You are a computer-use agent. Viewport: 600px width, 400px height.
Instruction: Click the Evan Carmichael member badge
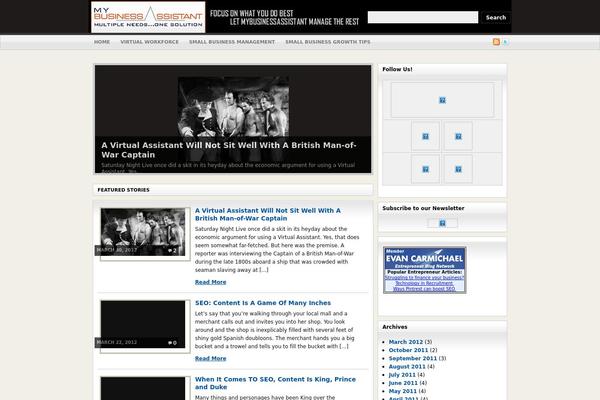[425, 270]
